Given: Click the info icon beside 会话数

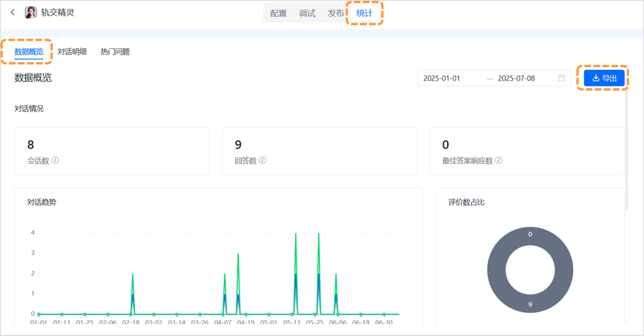Looking at the screenshot, I should point(55,160).
